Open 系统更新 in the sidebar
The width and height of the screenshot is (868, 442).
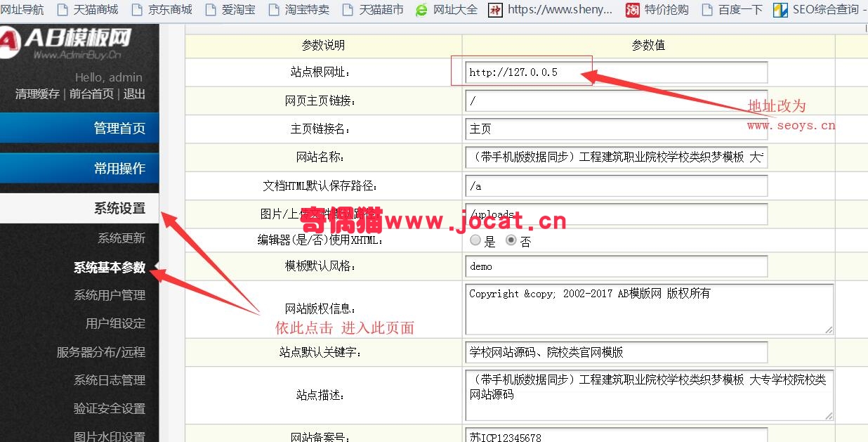point(121,238)
